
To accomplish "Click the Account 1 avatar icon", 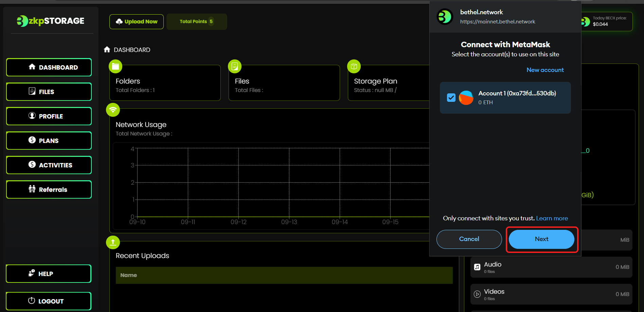I will 466,98.
